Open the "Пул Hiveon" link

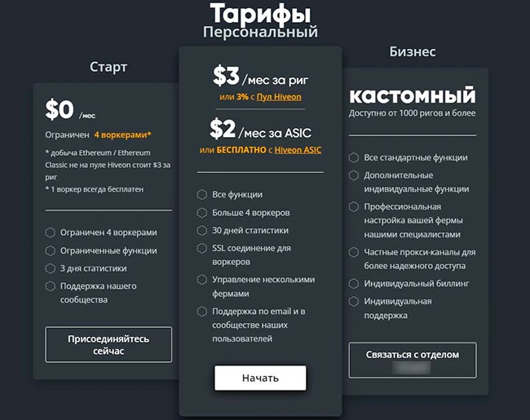coord(280,97)
